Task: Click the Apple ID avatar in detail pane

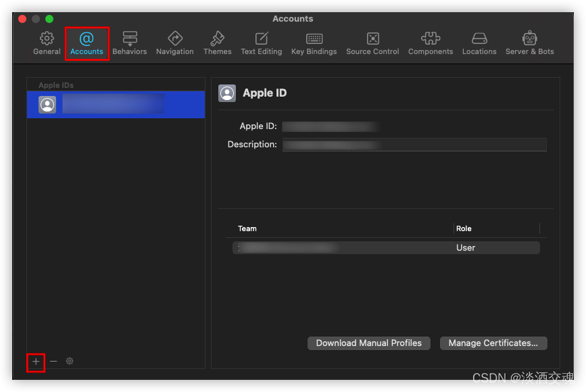Action: [x=227, y=93]
